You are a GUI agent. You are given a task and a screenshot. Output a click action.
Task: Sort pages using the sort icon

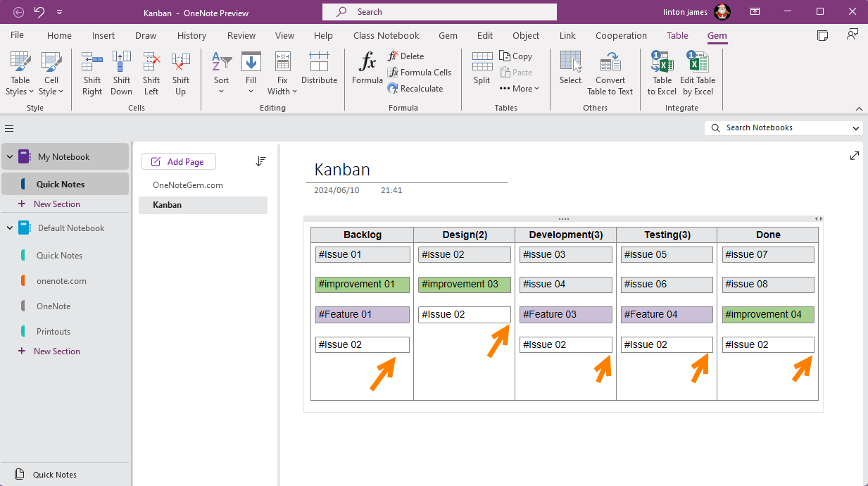click(260, 161)
